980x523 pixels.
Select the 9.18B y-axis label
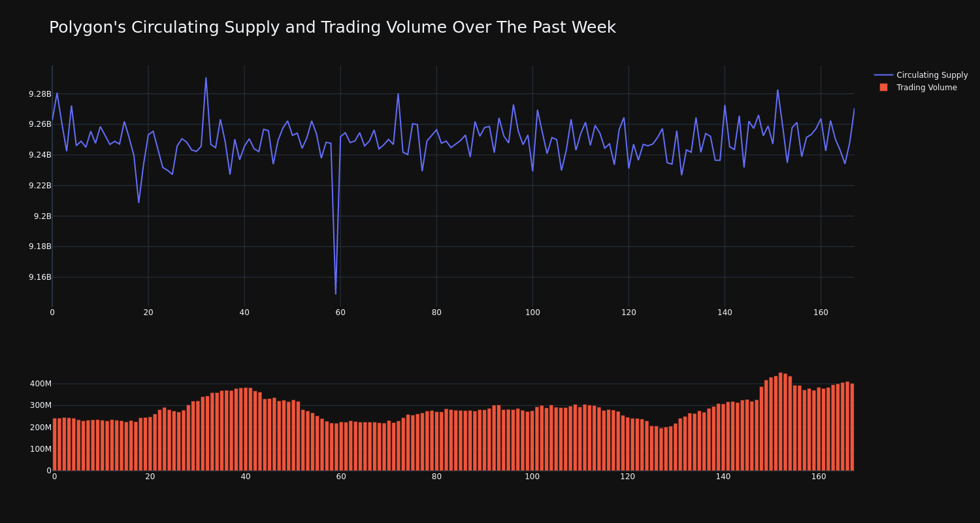[x=40, y=246]
